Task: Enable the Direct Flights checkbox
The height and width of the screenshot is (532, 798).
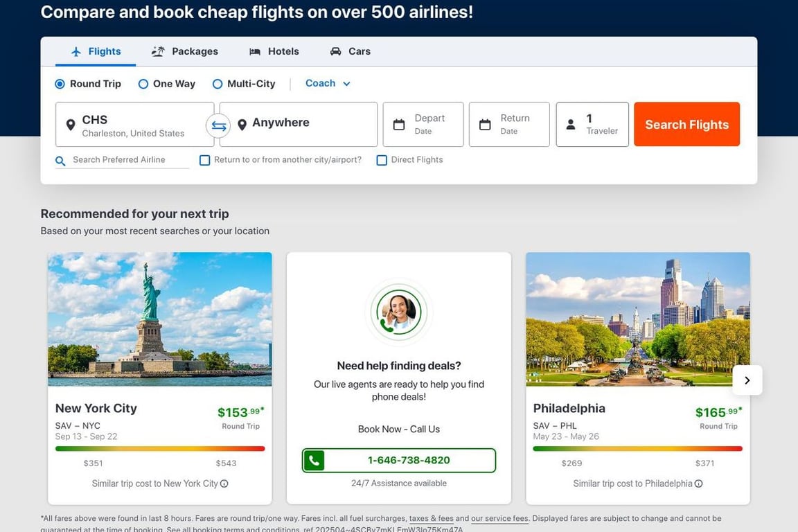Action: pyautogui.click(x=382, y=160)
